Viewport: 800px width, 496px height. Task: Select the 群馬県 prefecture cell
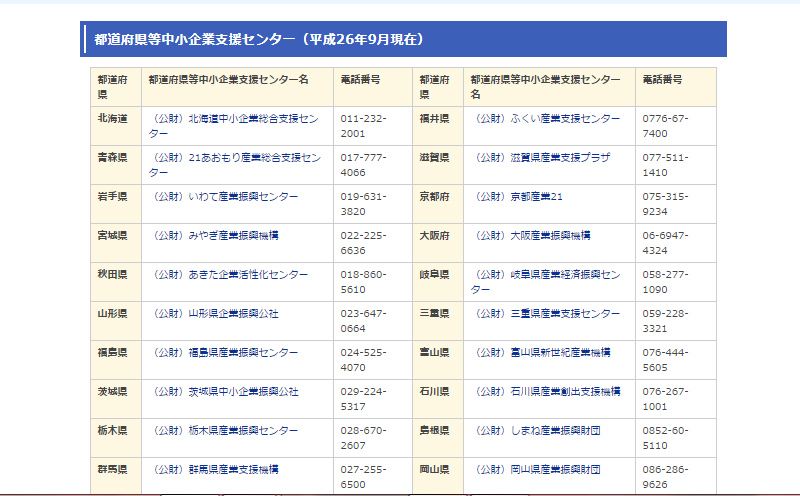tap(116, 477)
